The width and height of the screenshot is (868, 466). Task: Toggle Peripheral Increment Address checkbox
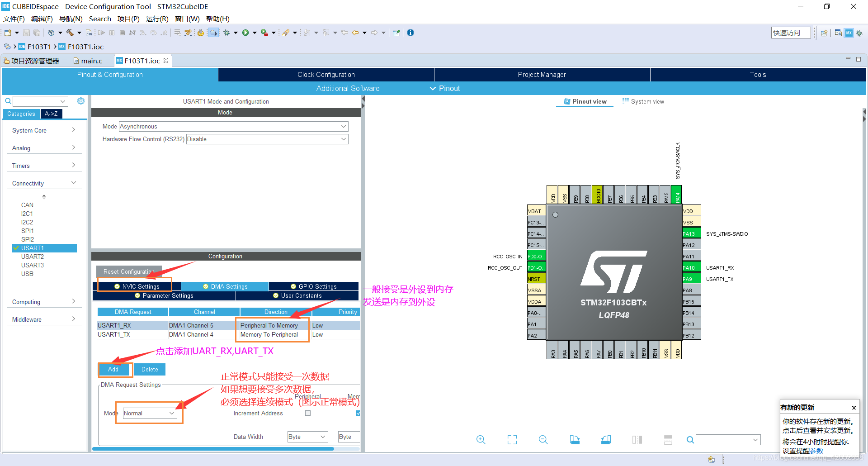point(308,413)
